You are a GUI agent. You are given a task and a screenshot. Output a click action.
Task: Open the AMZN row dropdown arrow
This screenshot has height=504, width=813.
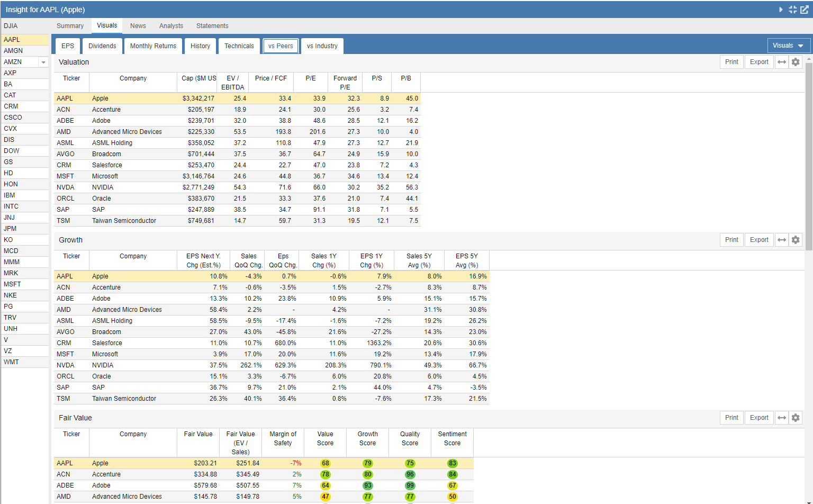click(43, 62)
